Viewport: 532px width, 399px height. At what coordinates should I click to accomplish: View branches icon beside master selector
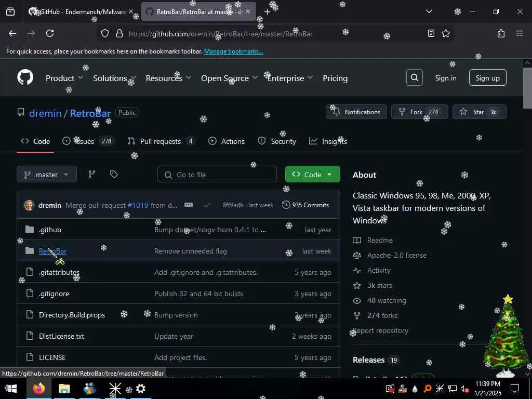(x=91, y=175)
